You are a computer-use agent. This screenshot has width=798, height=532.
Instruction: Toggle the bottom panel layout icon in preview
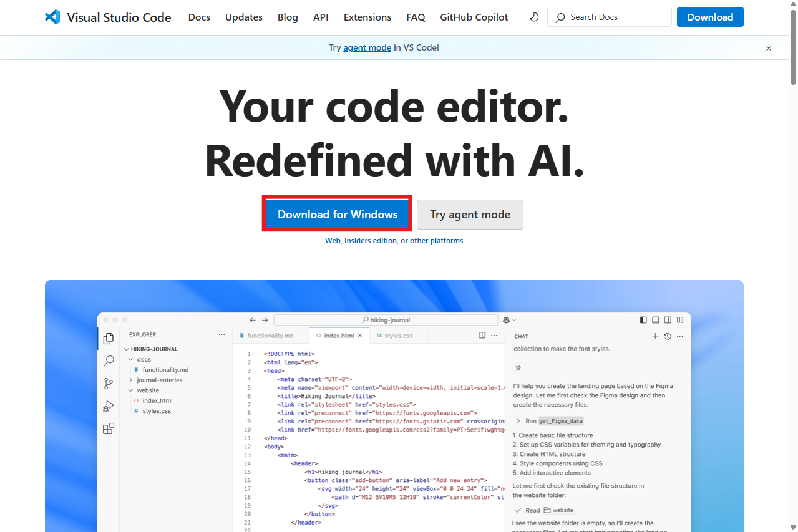[x=656, y=320]
